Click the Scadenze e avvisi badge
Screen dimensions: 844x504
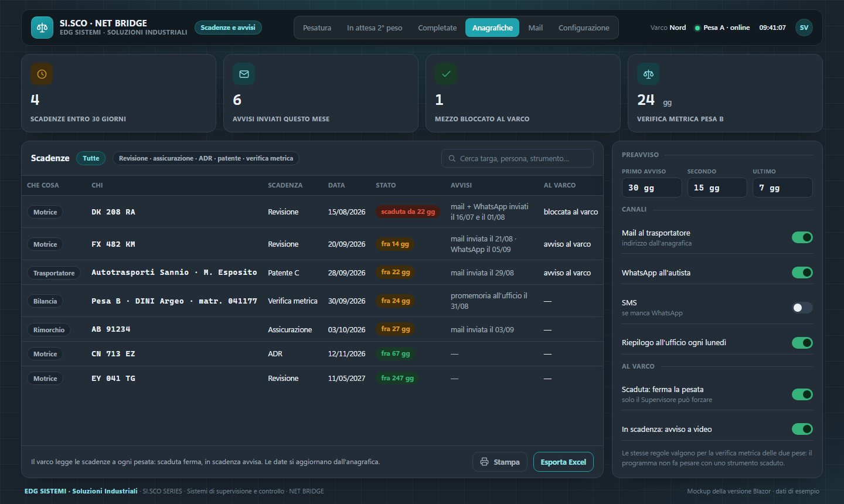(228, 28)
